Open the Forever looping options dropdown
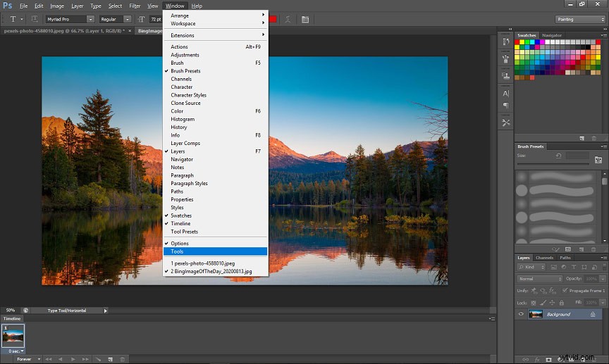 pyautogui.click(x=28, y=359)
